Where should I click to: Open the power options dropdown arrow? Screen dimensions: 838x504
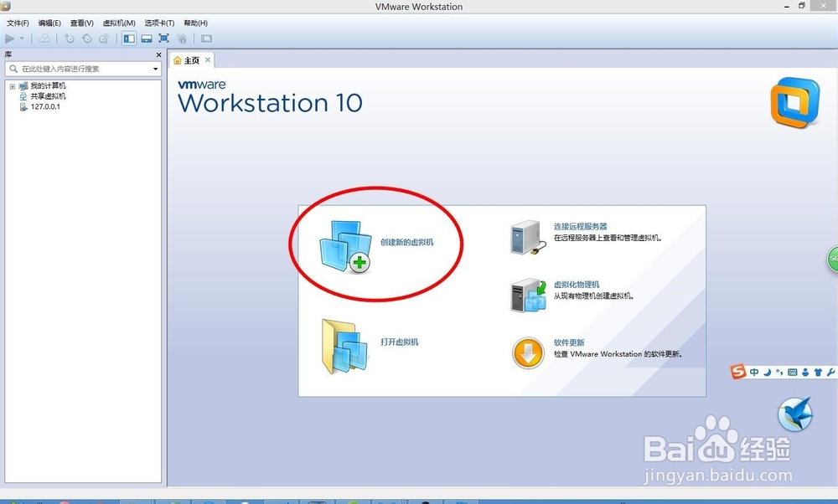point(22,39)
